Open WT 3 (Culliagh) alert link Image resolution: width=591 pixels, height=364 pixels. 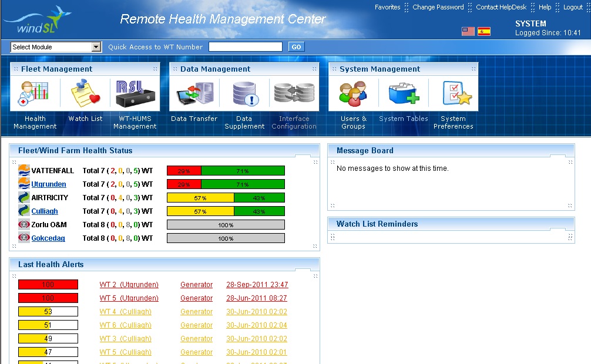tap(126, 339)
